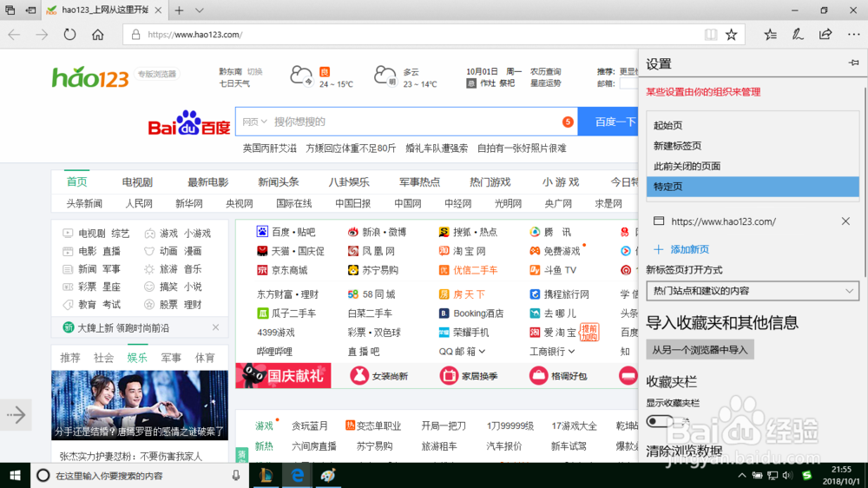Open the Edge more options ellipsis
Screen dimensions: 868x488
click(853, 35)
